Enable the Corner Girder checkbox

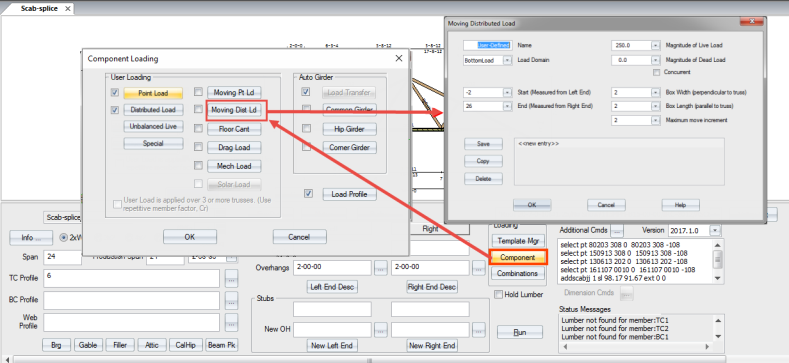coord(306,147)
